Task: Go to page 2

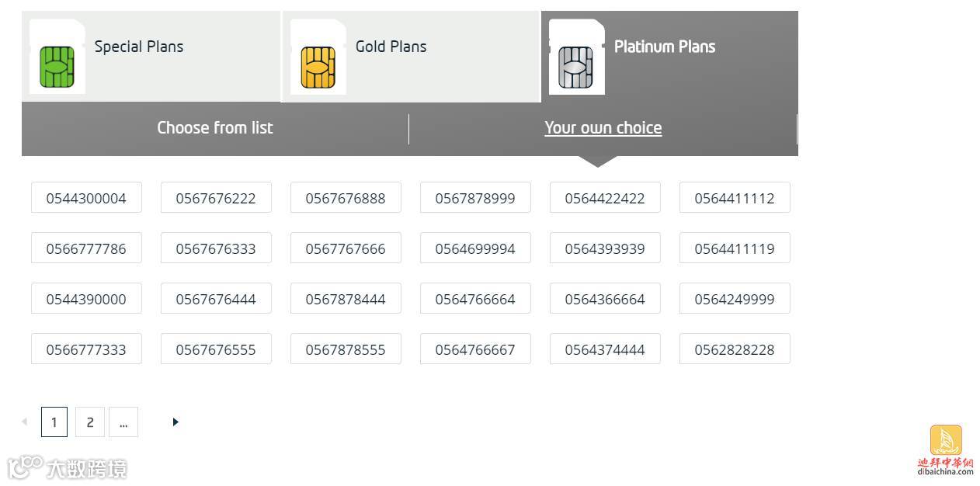Action: [x=90, y=422]
